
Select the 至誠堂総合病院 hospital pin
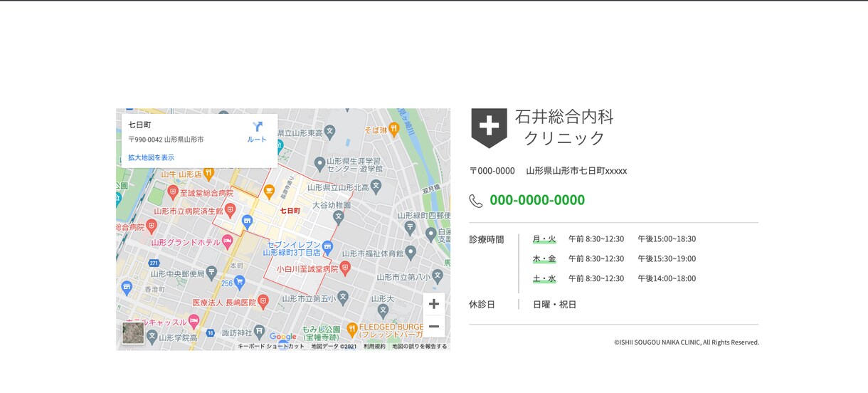(173, 192)
